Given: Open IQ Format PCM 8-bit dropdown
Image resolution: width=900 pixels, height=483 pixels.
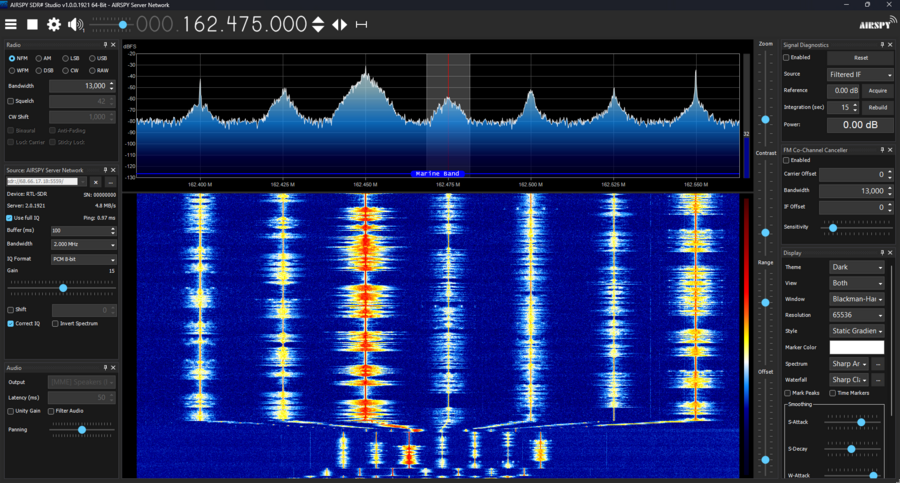Looking at the screenshot, I should (x=83, y=259).
